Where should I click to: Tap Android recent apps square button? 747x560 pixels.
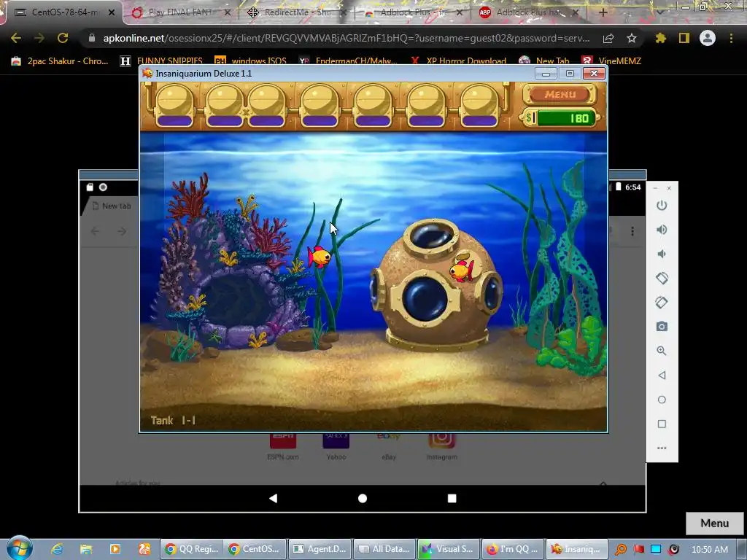452,498
